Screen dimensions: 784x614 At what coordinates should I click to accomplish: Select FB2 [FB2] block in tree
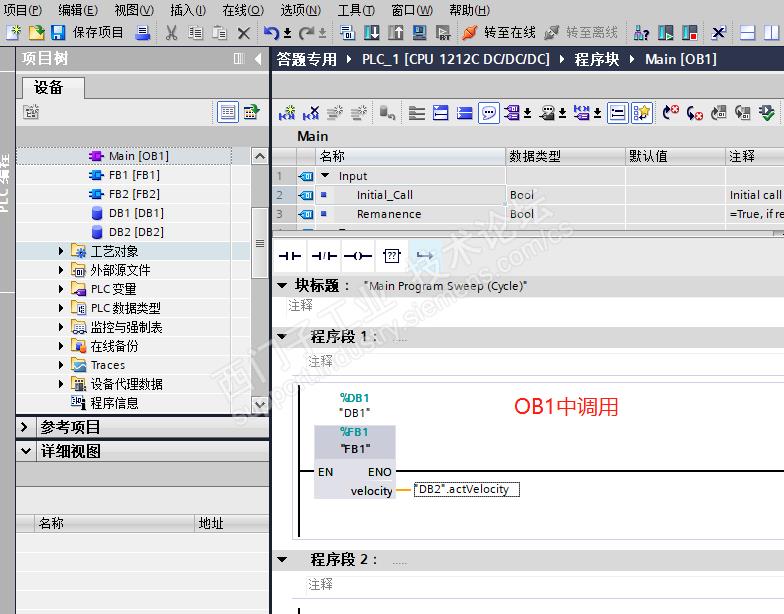point(134,194)
